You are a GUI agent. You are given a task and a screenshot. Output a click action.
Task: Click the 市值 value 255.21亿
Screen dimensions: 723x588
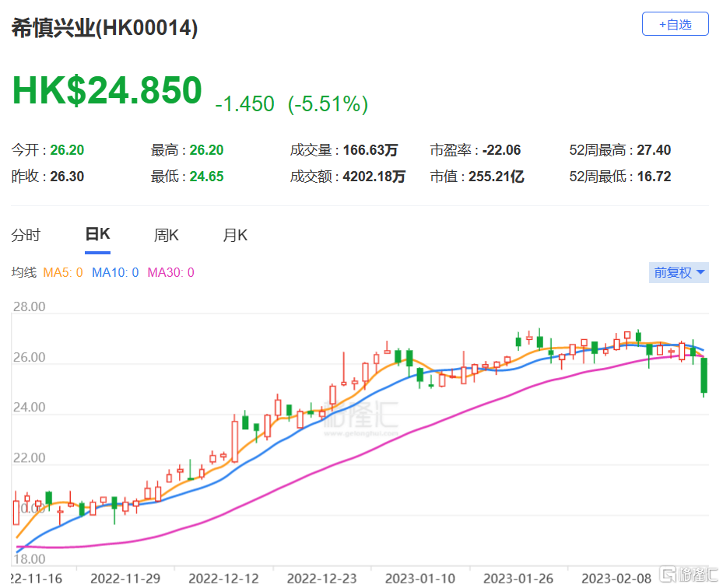click(497, 177)
